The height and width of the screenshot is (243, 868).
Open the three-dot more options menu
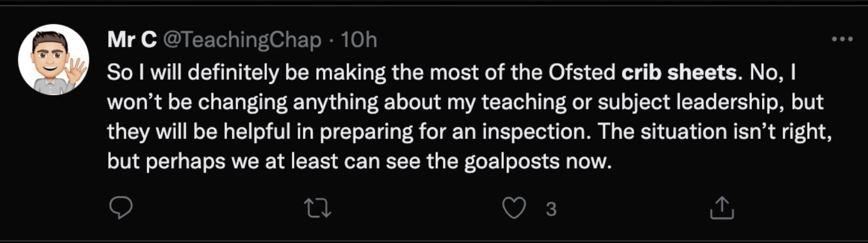pos(841,40)
